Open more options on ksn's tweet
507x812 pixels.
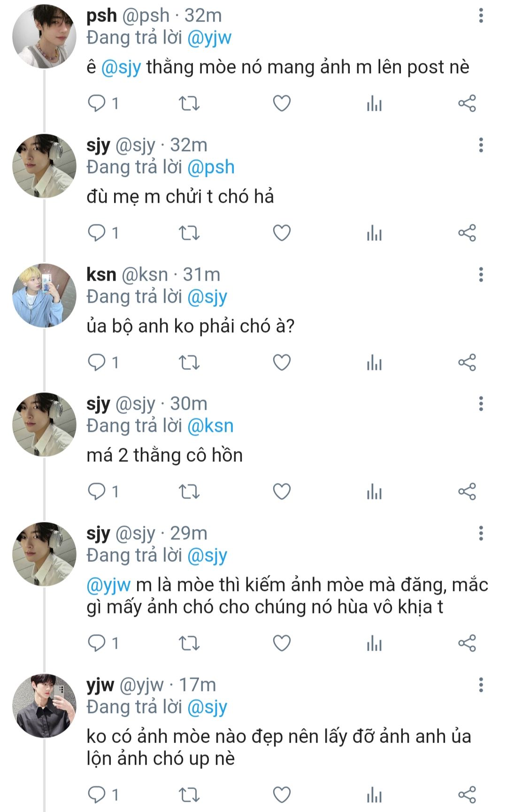coord(481,275)
